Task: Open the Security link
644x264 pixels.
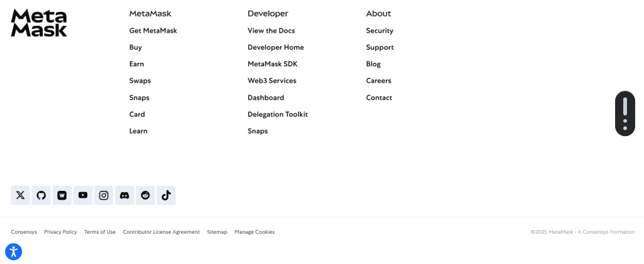Action: pyautogui.click(x=380, y=31)
